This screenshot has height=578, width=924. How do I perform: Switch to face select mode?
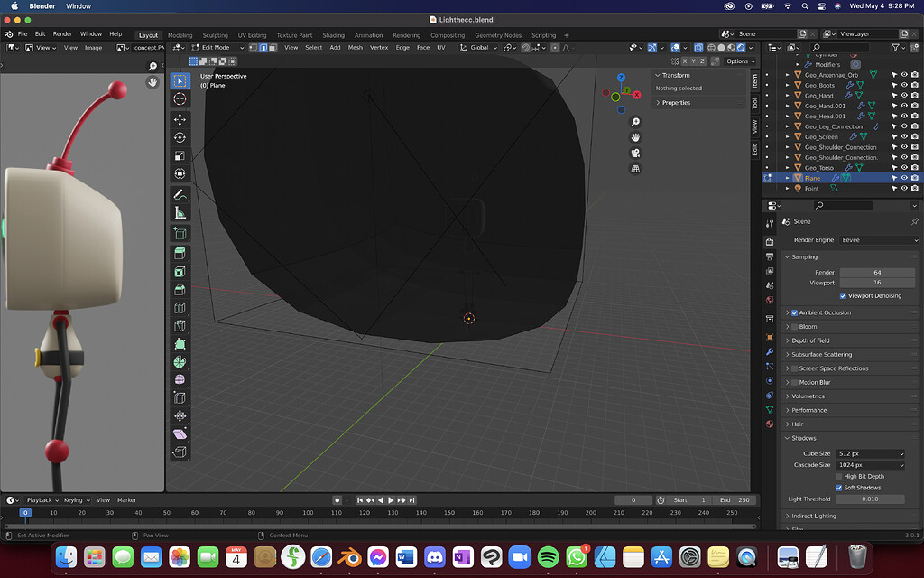(273, 48)
